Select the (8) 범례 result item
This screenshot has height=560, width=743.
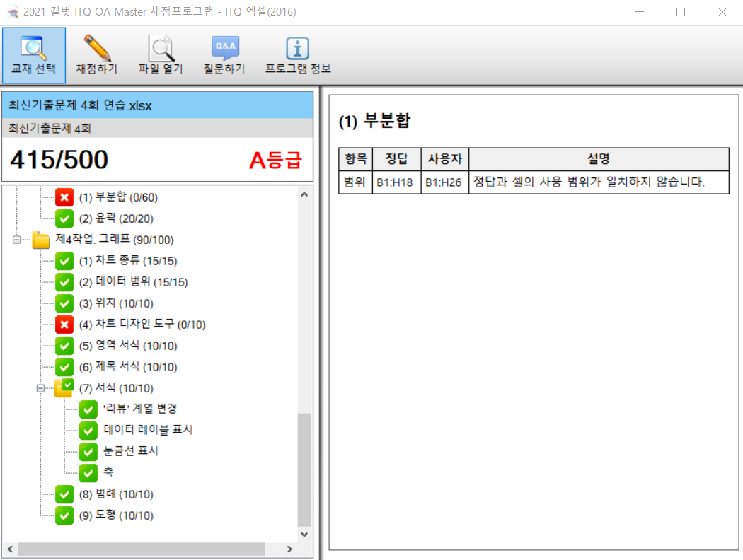click(116, 494)
